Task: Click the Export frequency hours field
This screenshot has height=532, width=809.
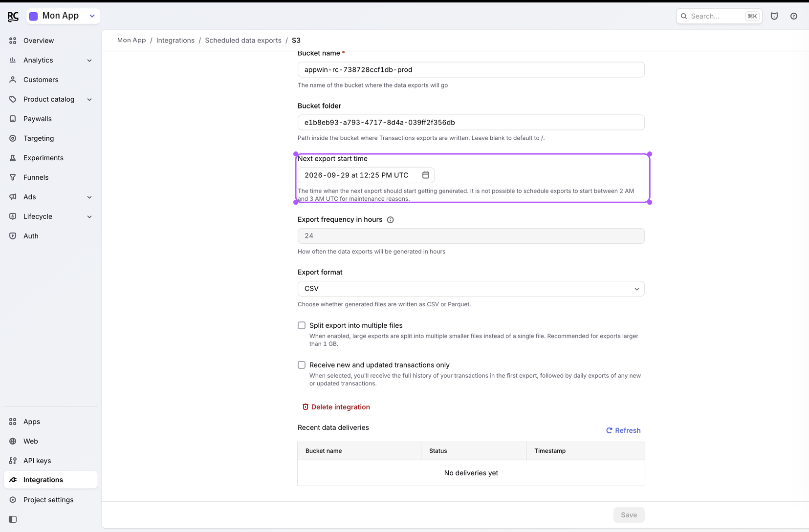Action: click(x=471, y=236)
